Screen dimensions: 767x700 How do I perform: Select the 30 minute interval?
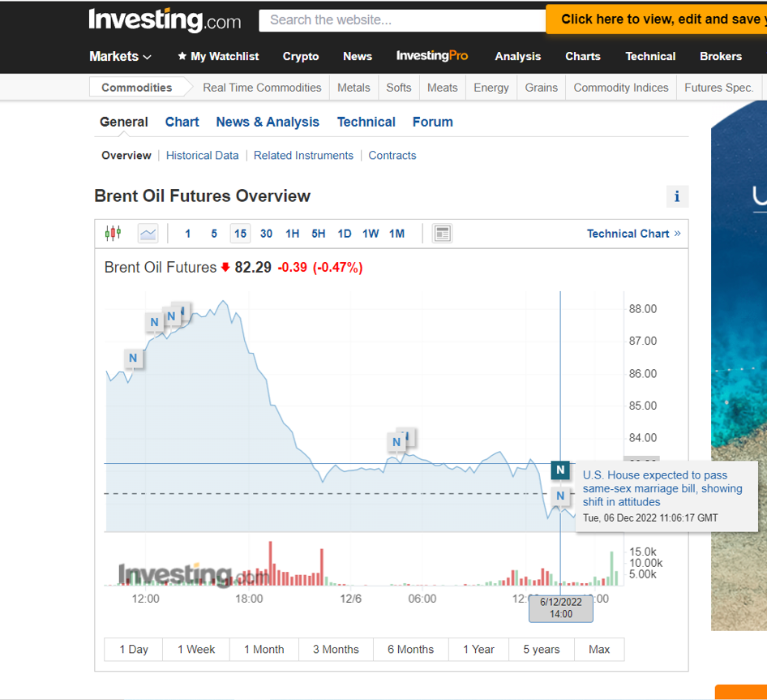click(x=266, y=234)
